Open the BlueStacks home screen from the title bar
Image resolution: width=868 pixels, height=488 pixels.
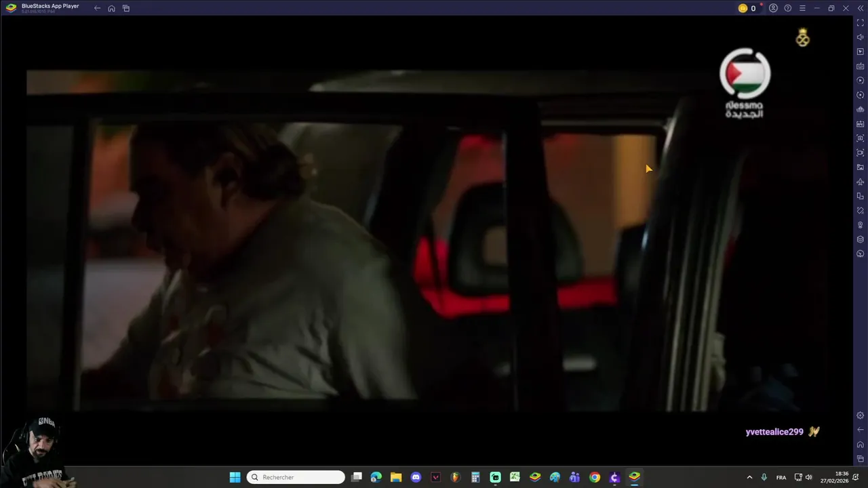pos(111,8)
